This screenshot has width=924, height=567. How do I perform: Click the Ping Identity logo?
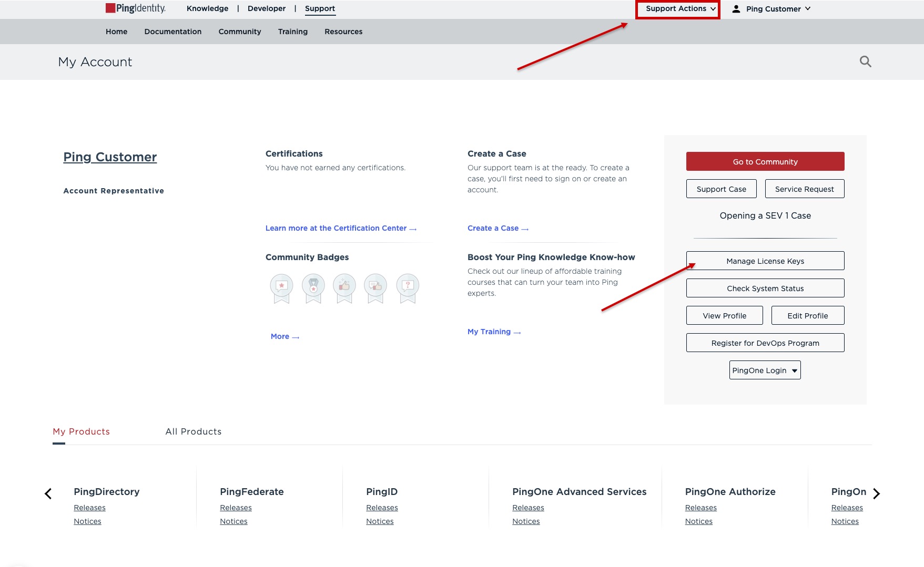point(136,8)
